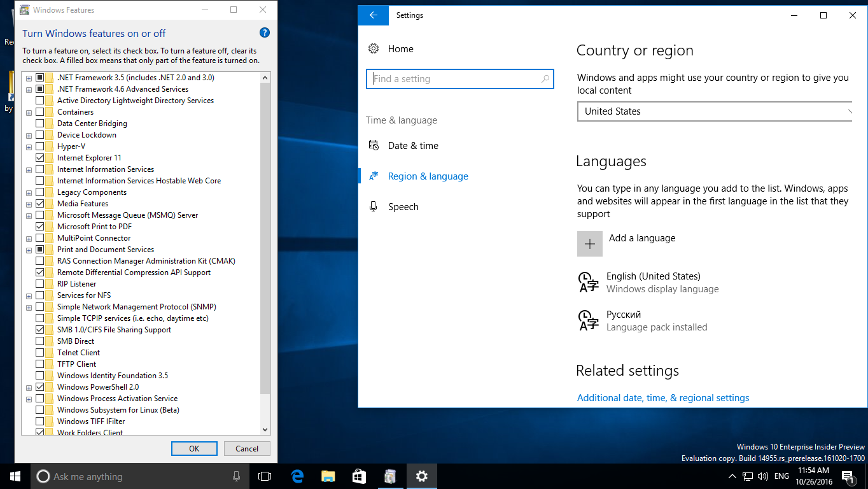Expand Internet Information Services node
This screenshot has width=868, height=489.
[x=29, y=169]
